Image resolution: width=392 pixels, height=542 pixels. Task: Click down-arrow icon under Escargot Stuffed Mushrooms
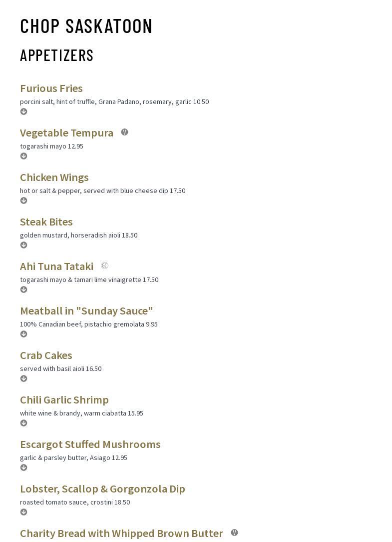pyautogui.click(x=23, y=467)
